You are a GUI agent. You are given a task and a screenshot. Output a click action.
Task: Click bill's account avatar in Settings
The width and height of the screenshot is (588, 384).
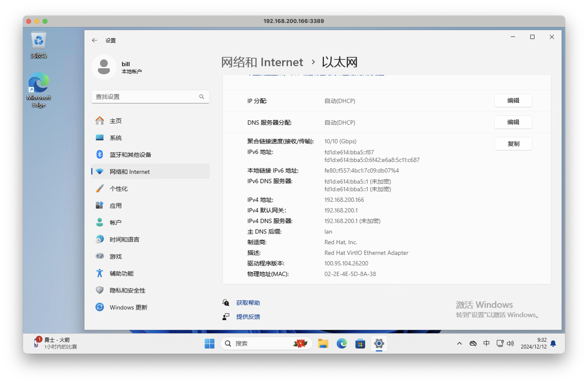pos(104,67)
